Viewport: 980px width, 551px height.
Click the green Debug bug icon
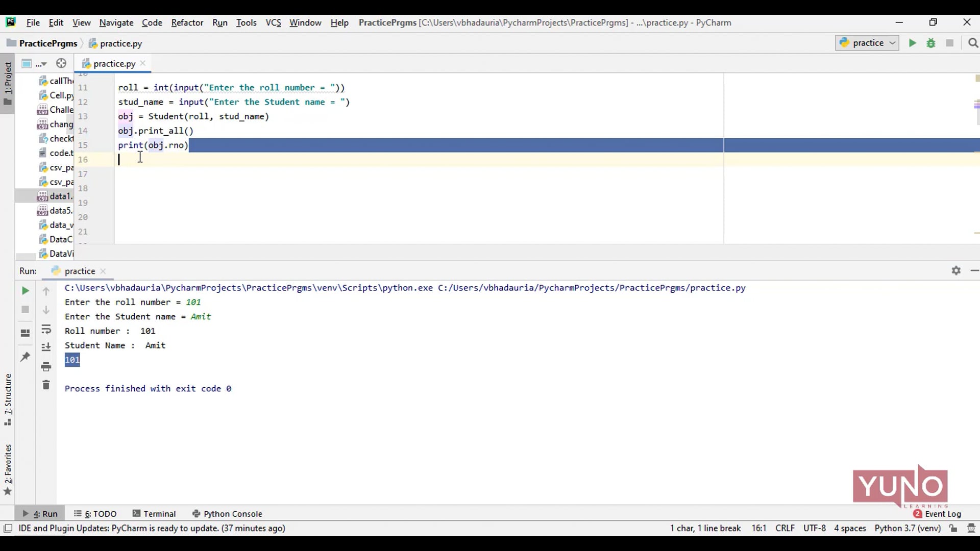tap(931, 43)
